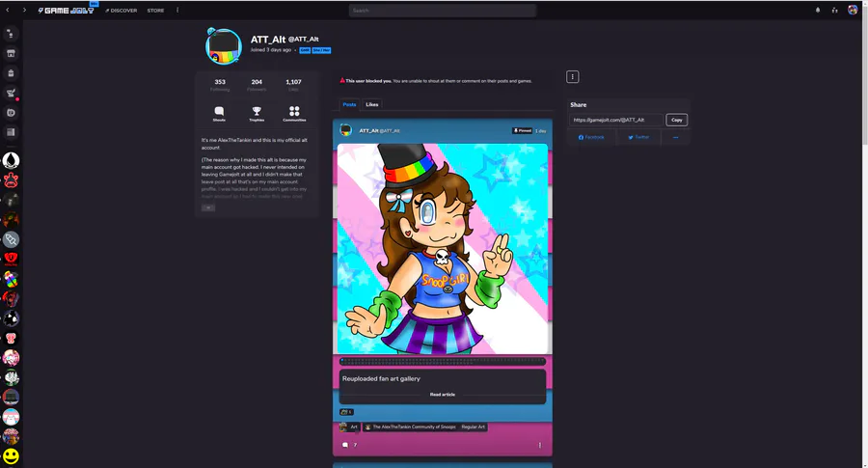Image resolution: width=868 pixels, height=468 pixels.
Task: Click into the Search field
Action: (443, 11)
